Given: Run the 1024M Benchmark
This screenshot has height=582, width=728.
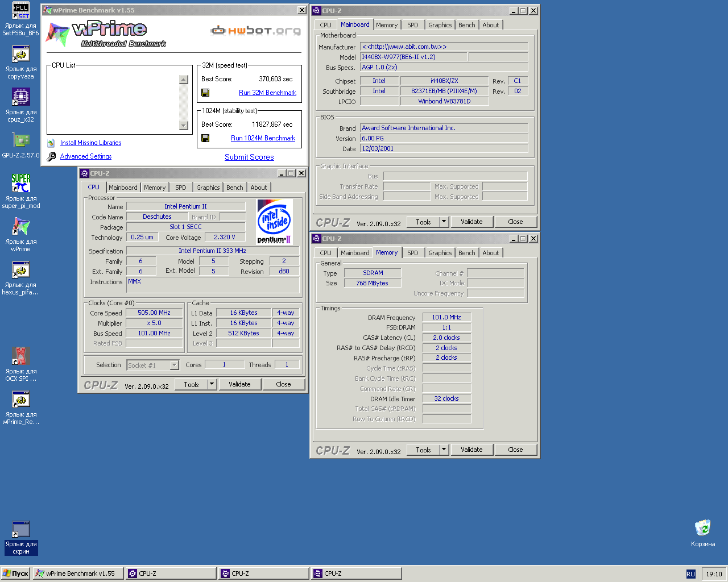Looking at the screenshot, I should (263, 138).
